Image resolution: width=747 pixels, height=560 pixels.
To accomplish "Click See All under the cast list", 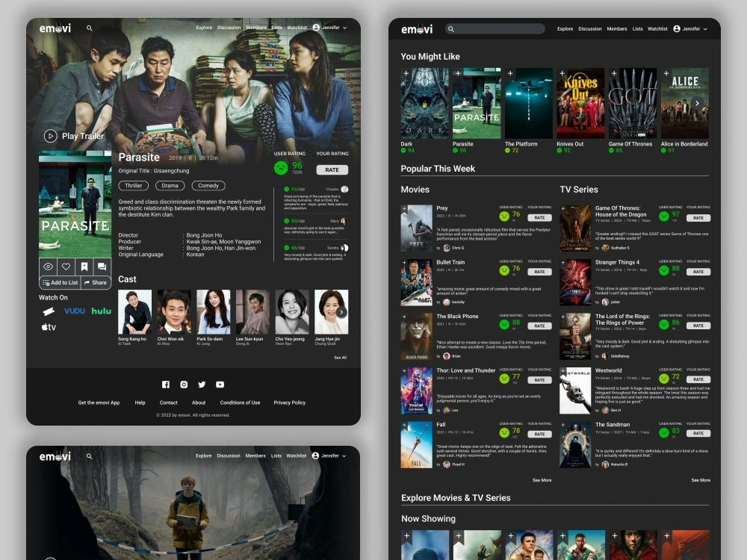I will click(340, 358).
